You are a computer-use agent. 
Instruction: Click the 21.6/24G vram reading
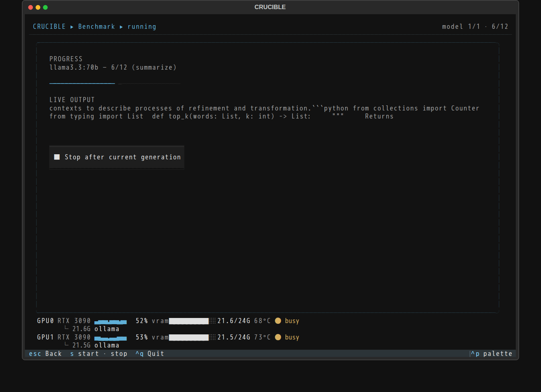pyautogui.click(x=234, y=321)
